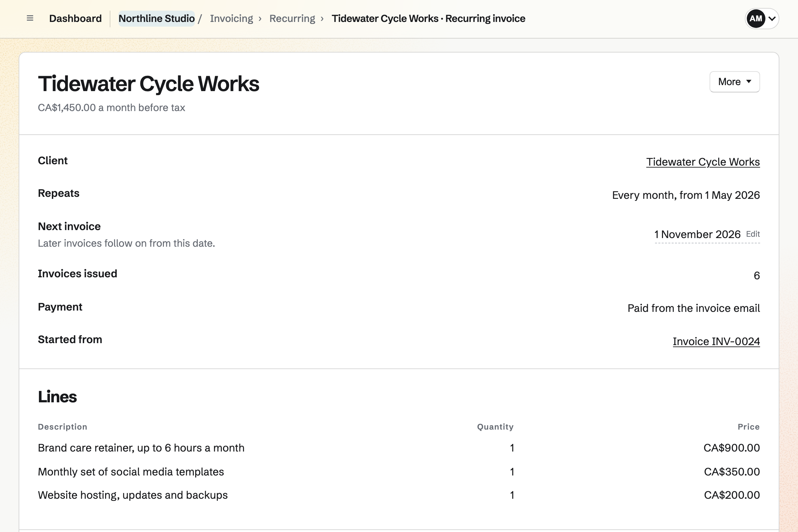Click the 'Payment' field label
This screenshot has width=798, height=532.
click(60, 307)
